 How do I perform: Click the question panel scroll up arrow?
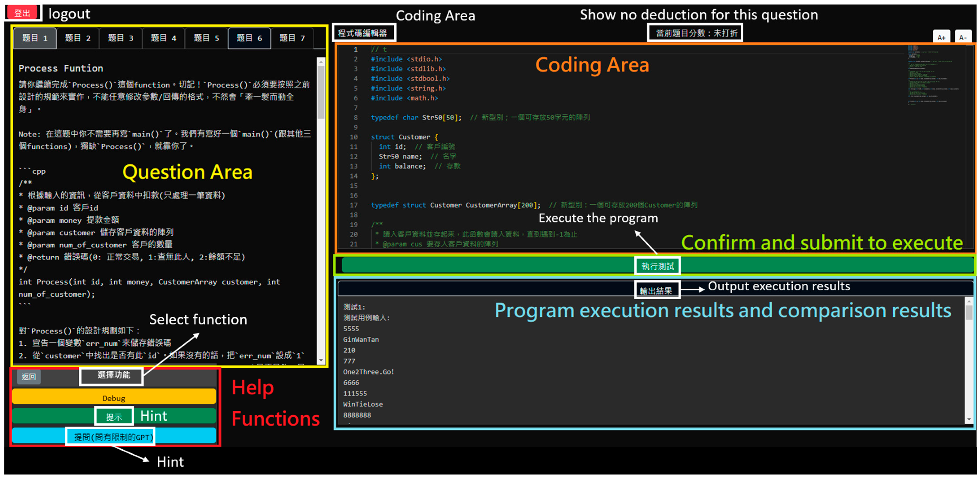(321, 61)
